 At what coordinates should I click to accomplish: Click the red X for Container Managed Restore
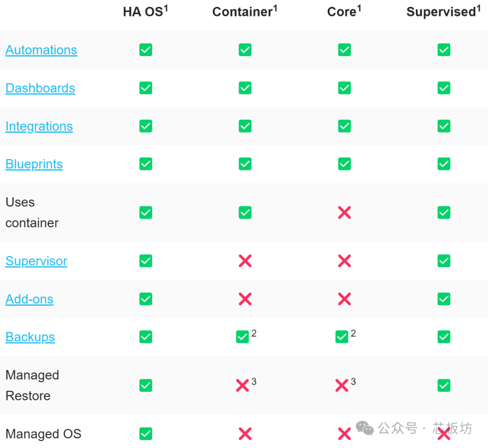242,386
